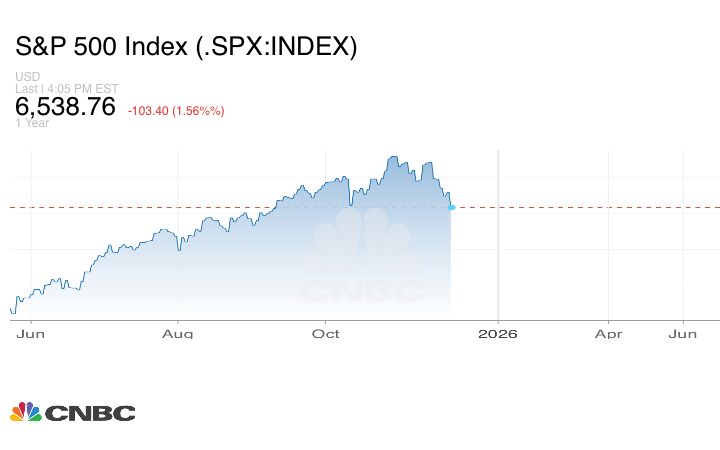
Task: Click the Last 4:05 PM EST timestamp
Action: [x=66, y=88]
